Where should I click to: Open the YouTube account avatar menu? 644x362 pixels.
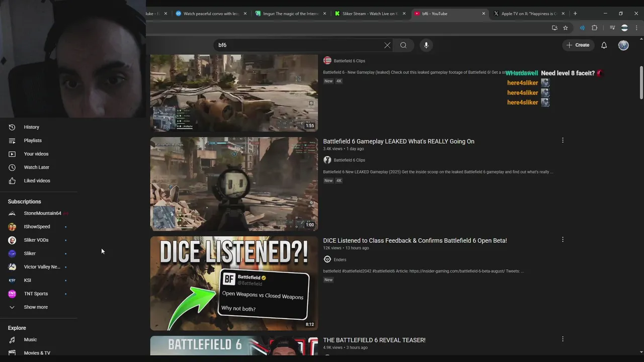tap(623, 45)
